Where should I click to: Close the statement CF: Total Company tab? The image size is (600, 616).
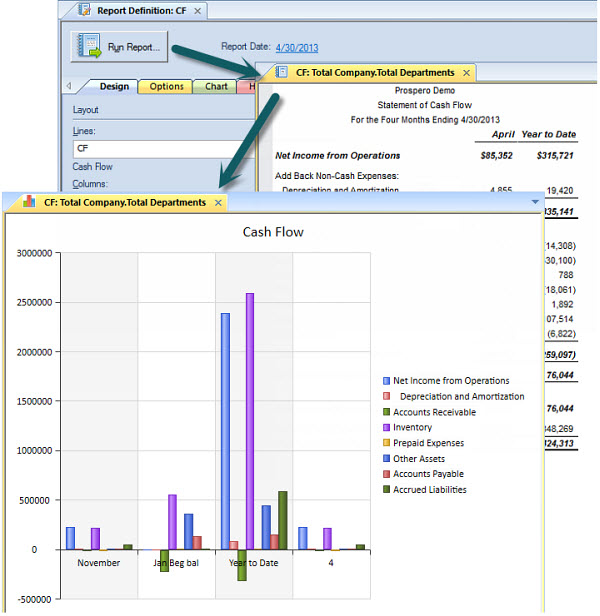(x=466, y=73)
